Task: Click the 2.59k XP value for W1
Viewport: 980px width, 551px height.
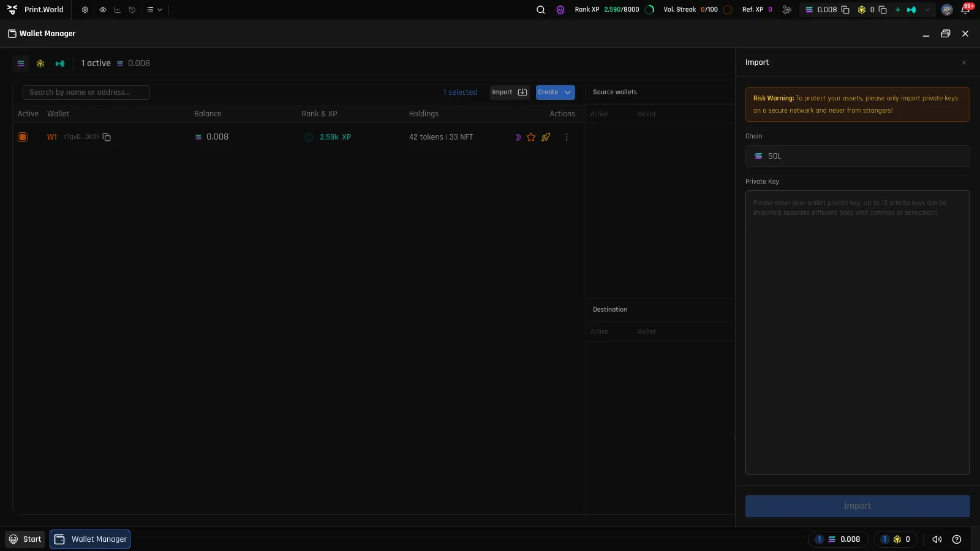Action: click(335, 137)
